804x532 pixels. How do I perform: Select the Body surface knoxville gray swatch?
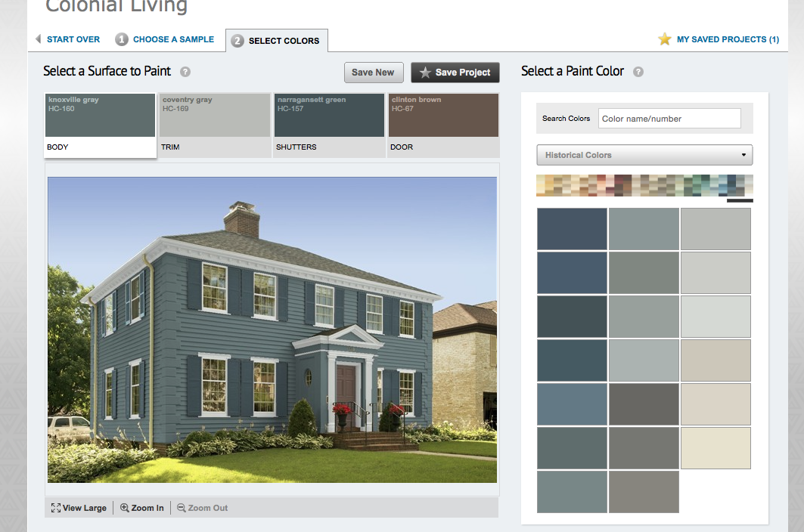[100, 115]
